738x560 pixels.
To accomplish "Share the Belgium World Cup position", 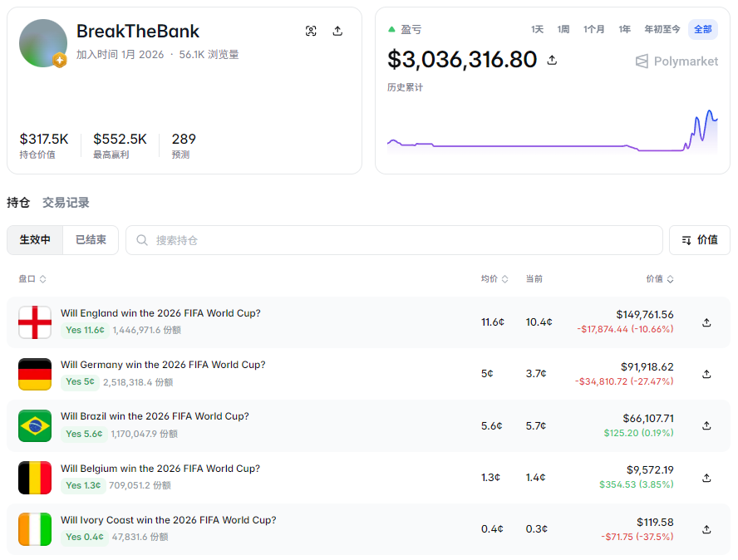I will [x=706, y=478].
